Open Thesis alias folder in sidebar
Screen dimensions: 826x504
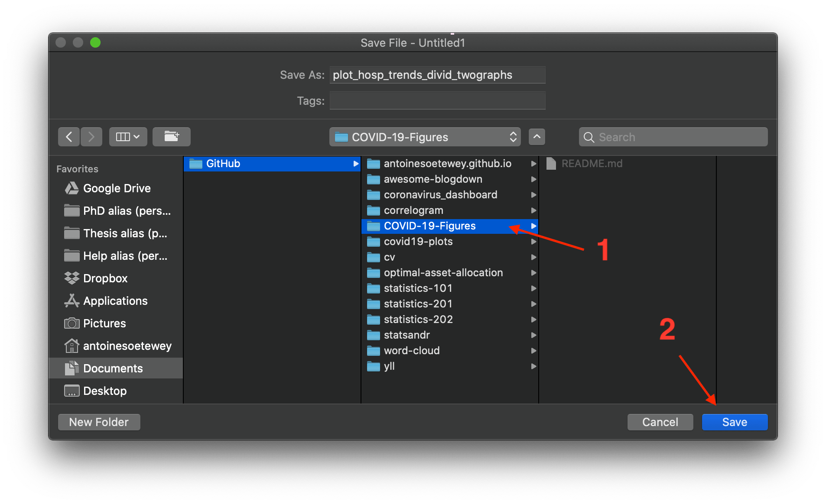[x=116, y=233]
